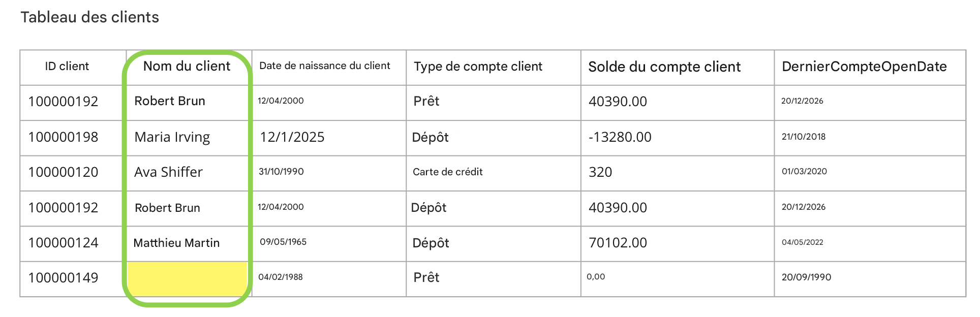
Task: Click the "Type de compte client" header
Action: tap(478, 67)
